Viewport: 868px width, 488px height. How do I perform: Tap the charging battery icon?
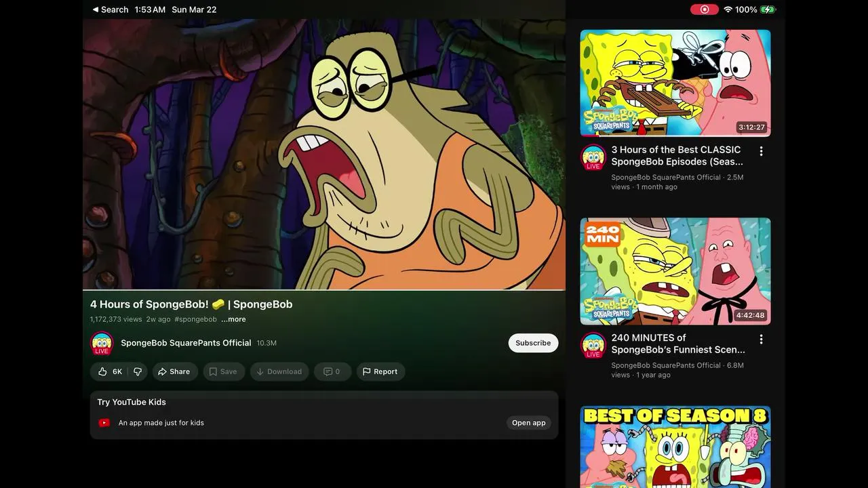point(768,9)
